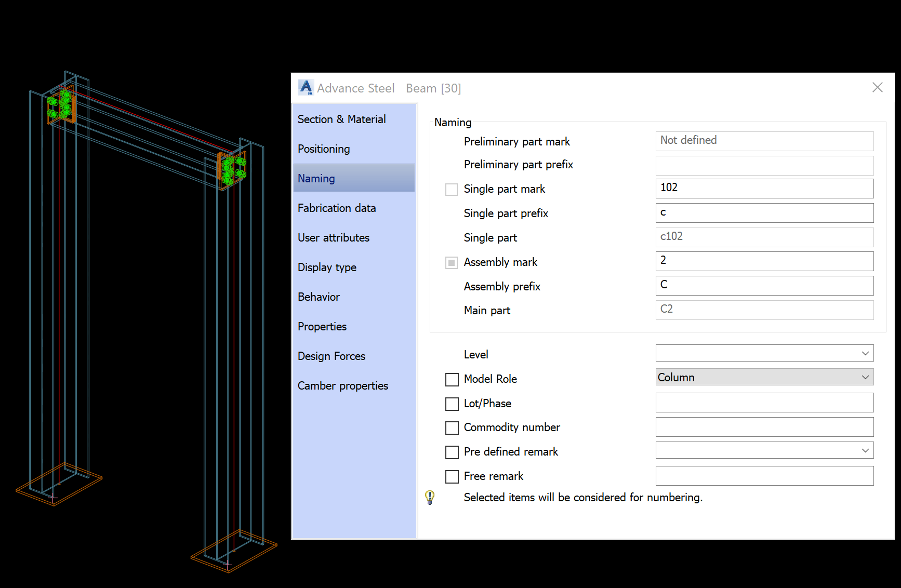Enable the Free remark checkbox
Screen dimensions: 901x588
click(452, 476)
